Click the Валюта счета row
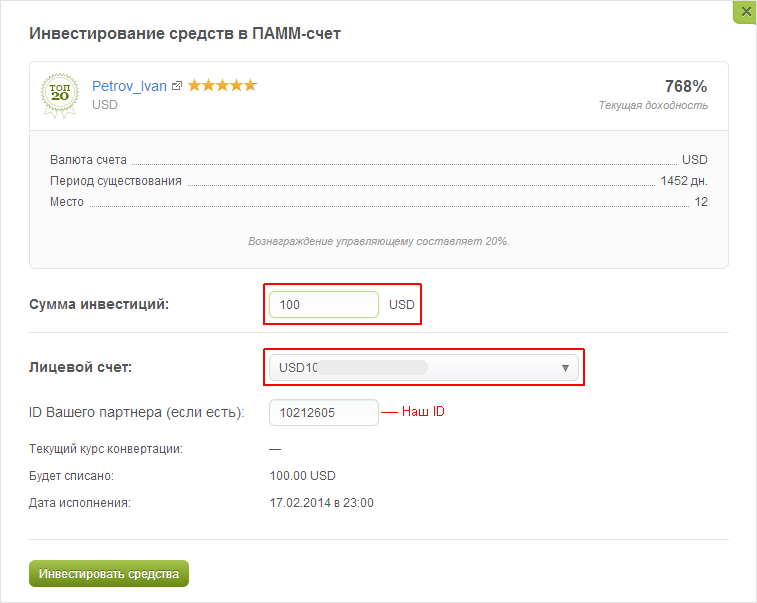757x603 pixels. coord(378,160)
